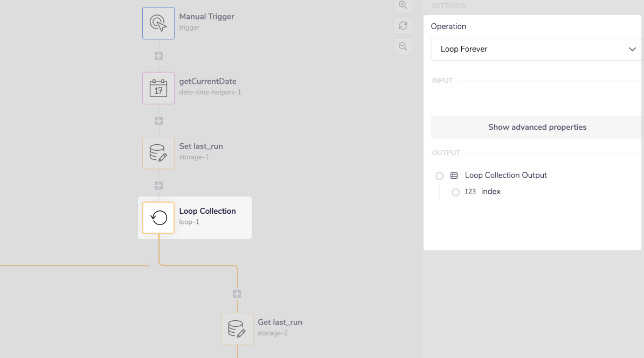Viewport: 644px width, 358px height.
Task: Click the Operation dropdown chevron arrow
Action: [x=632, y=49]
